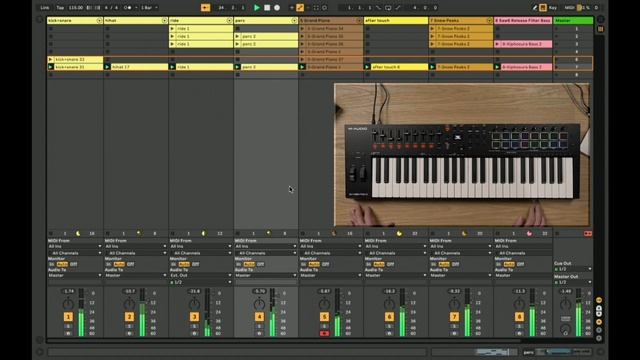Screen dimensions: 640x360
Task: Select the Saw6 Release Filter Bass track header
Action: click(523, 20)
